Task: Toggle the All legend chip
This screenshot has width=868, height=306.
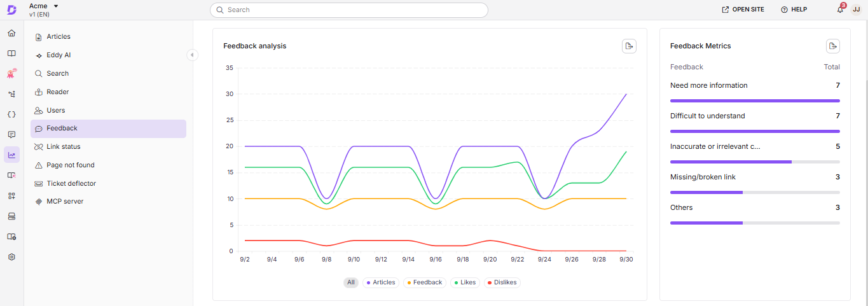Action: point(351,282)
